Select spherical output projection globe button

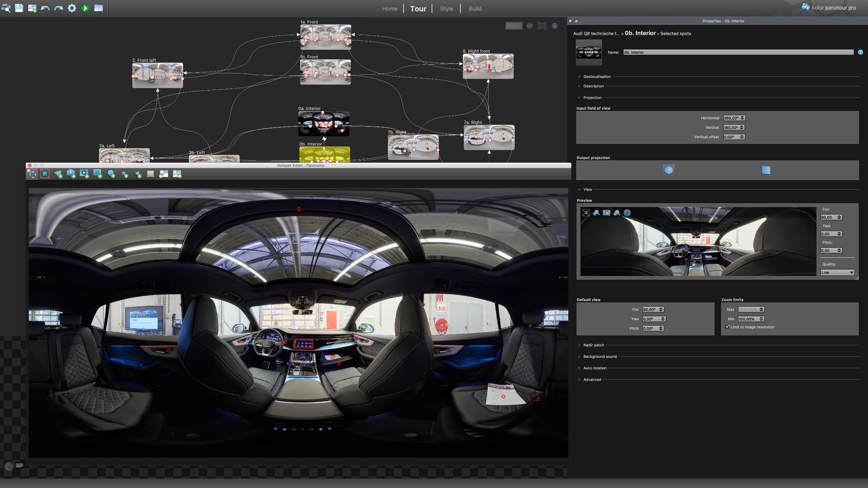click(668, 170)
